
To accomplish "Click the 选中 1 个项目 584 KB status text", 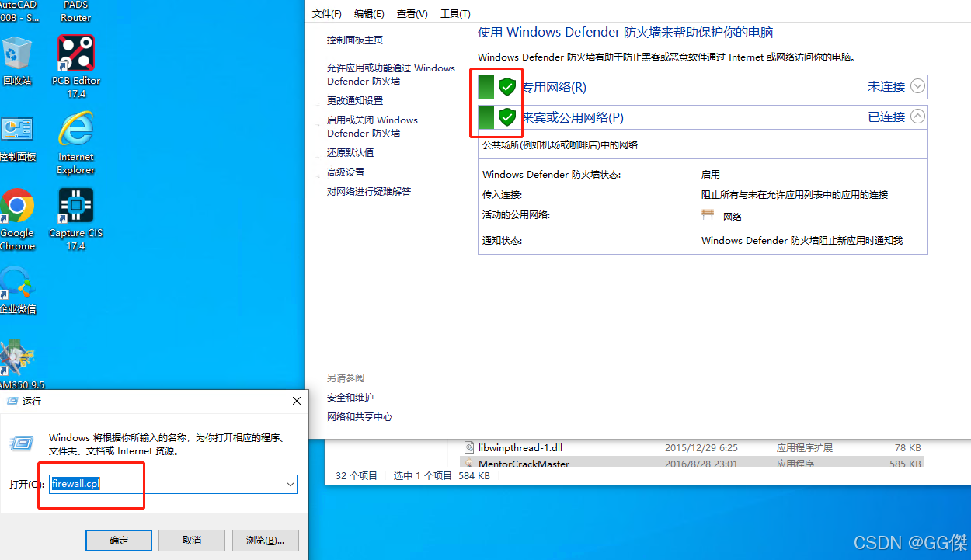I will (x=442, y=475).
